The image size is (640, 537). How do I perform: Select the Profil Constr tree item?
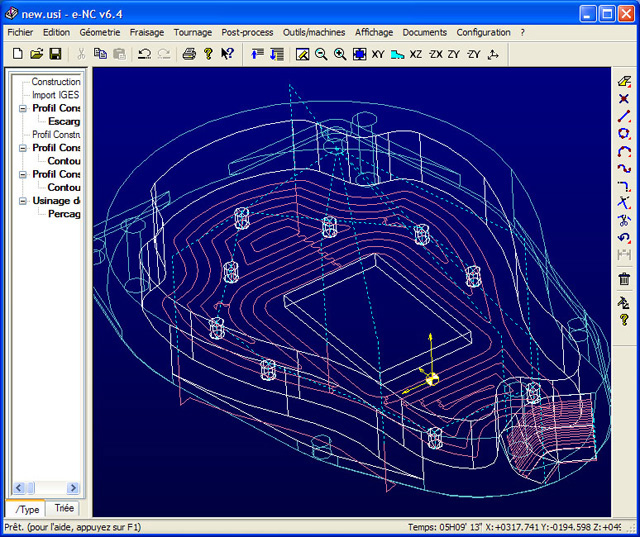click(56, 135)
